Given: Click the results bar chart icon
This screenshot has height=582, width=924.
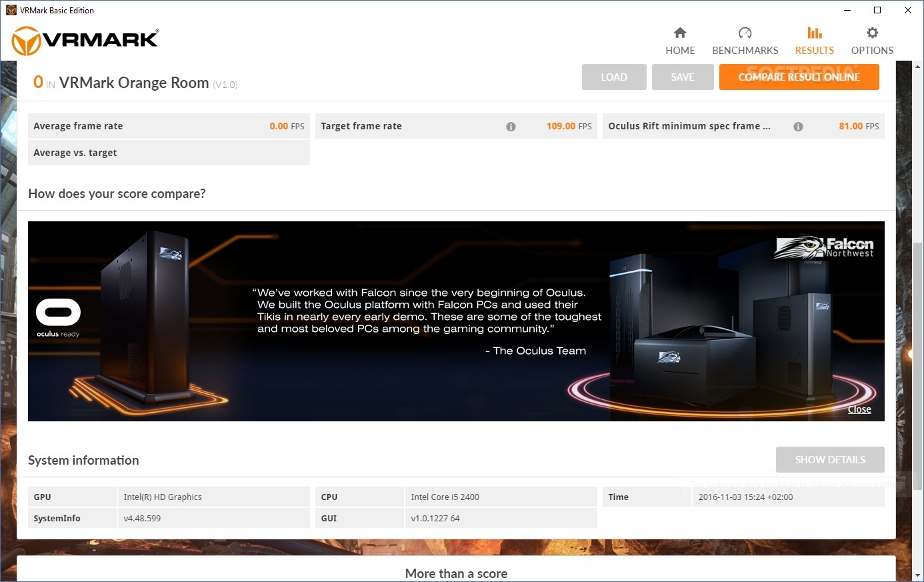Looking at the screenshot, I should [815, 33].
